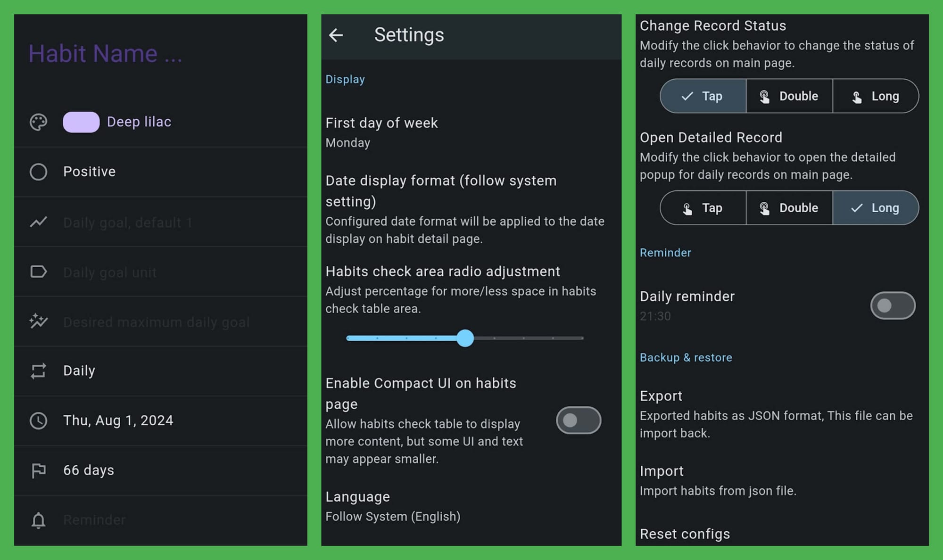Click the 66 days milestone flag icon
The height and width of the screenshot is (560, 943).
[38, 470]
